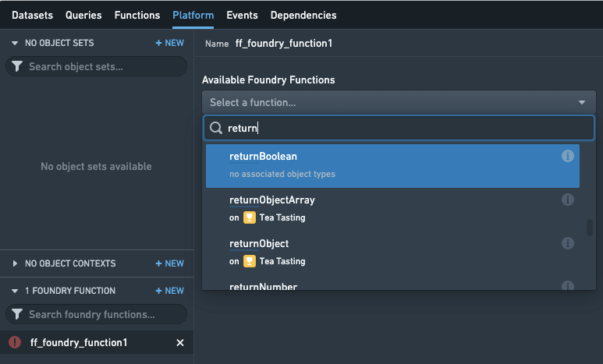603x364 pixels.
Task: Select the Platform tab
Action: point(193,15)
